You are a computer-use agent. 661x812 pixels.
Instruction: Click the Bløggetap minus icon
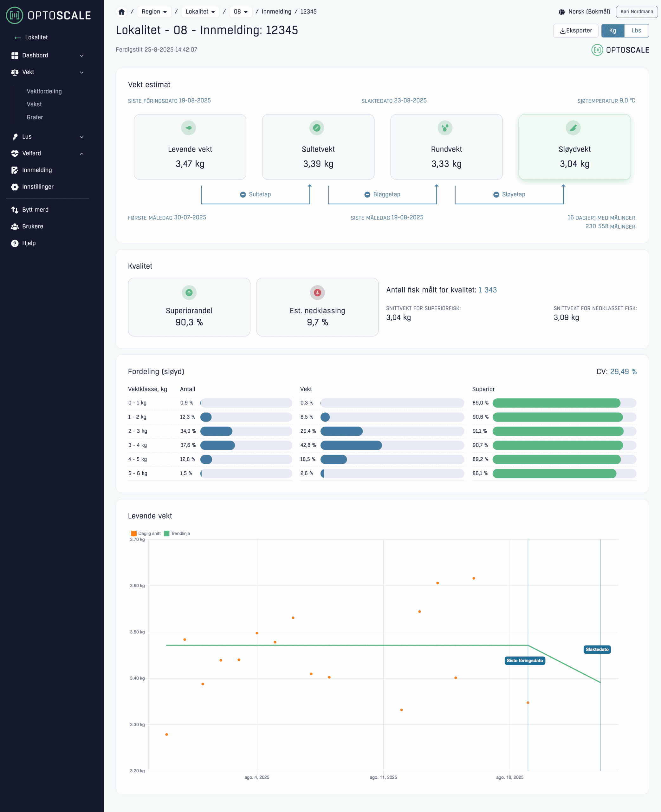(x=367, y=195)
